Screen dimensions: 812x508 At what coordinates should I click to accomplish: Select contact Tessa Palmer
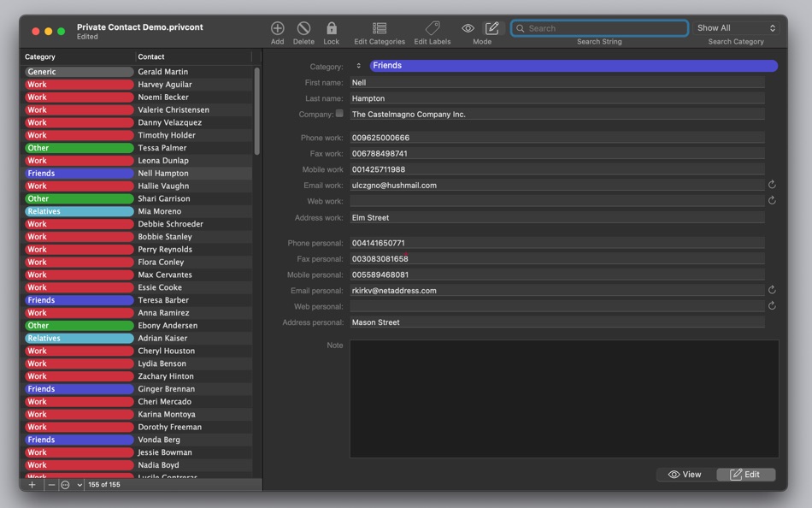[x=162, y=148]
